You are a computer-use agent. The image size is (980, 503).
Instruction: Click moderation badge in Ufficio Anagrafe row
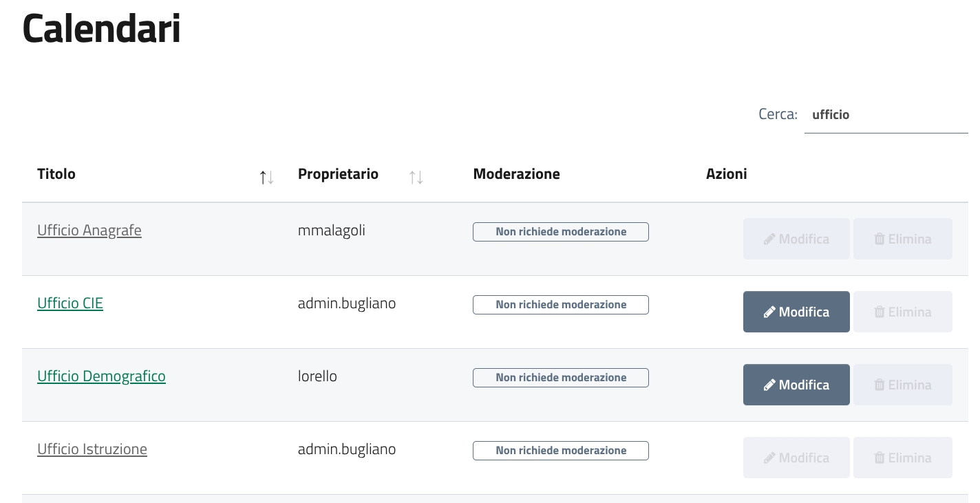pos(560,232)
